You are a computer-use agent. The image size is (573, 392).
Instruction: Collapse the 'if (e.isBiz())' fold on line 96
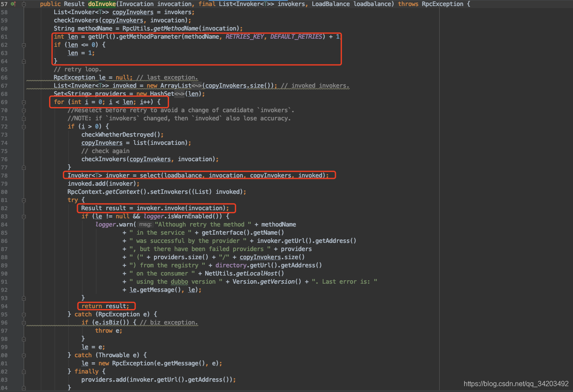click(23, 322)
